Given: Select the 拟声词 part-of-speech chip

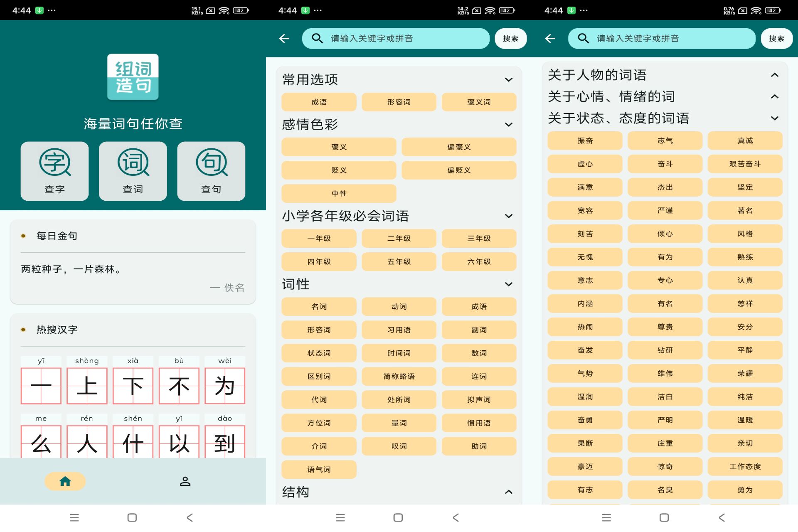Looking at the screenshot, I should (x=479, y=400).
